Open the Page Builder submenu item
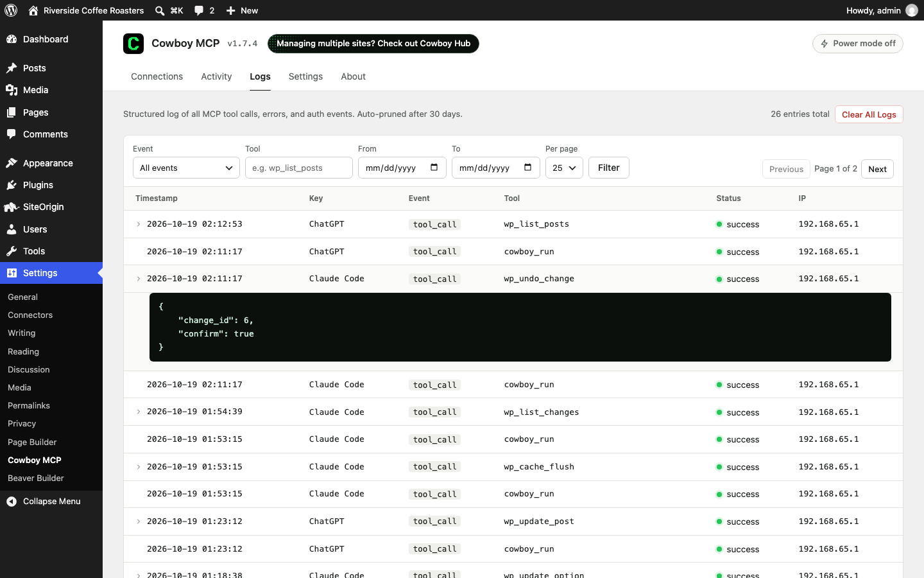This screenshot has height=578, width=924. coord(32,442)
